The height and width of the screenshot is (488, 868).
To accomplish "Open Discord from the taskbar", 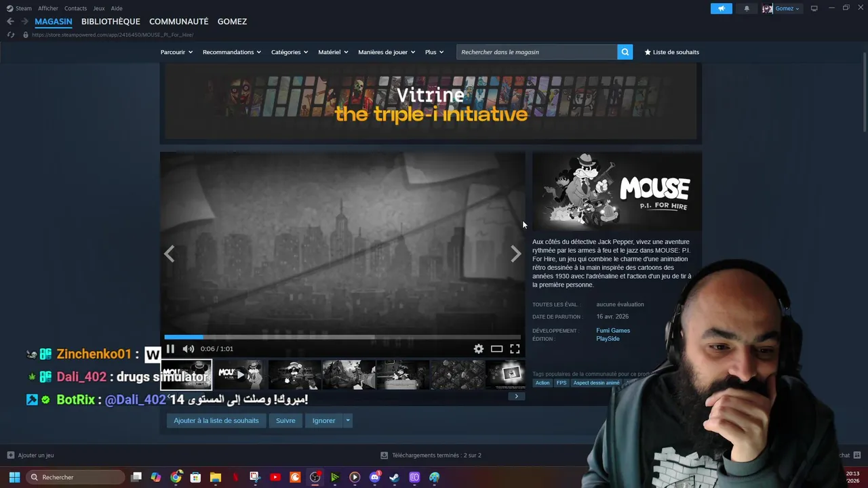I will pos(374,477).
